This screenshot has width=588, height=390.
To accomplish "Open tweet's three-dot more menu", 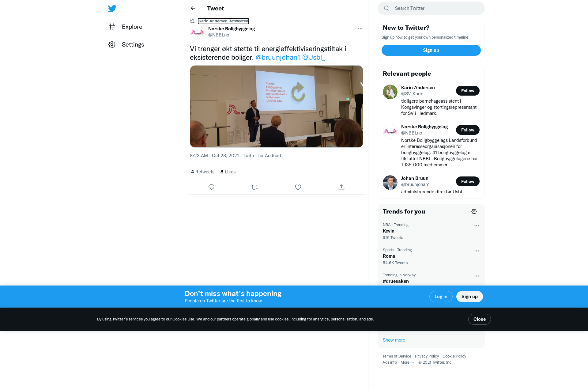I will pyautogui.click(x=360, y=29).
